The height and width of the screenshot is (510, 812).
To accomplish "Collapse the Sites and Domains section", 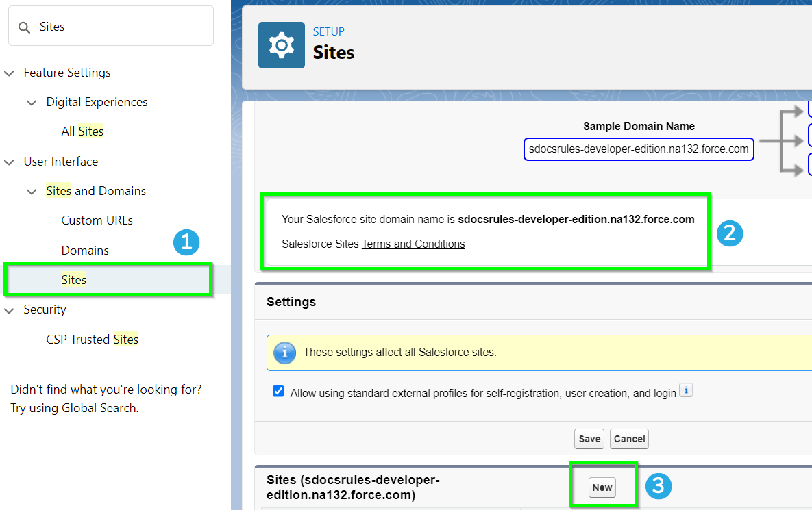I will point(32,192).
